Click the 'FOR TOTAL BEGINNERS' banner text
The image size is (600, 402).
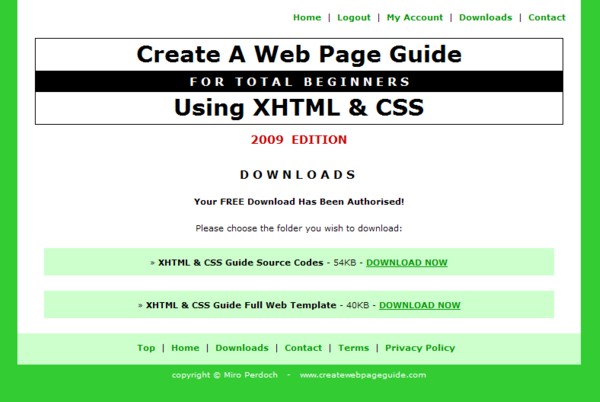tap(299, 81)
